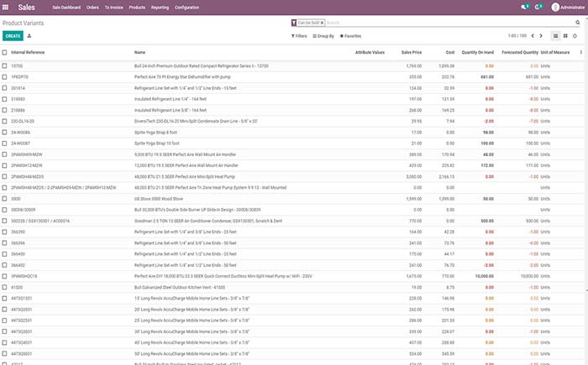Tick the select-all checkbox in header
588x365 pixels.
[4, 52]
